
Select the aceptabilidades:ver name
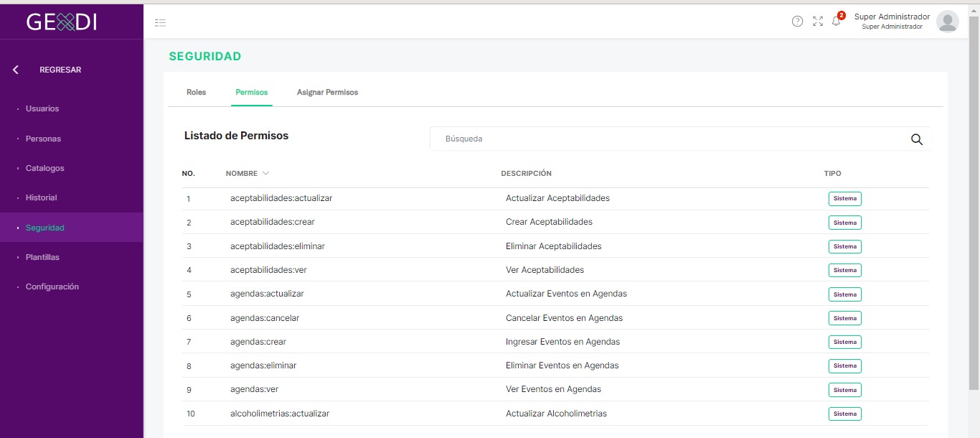tap(268, 270)
